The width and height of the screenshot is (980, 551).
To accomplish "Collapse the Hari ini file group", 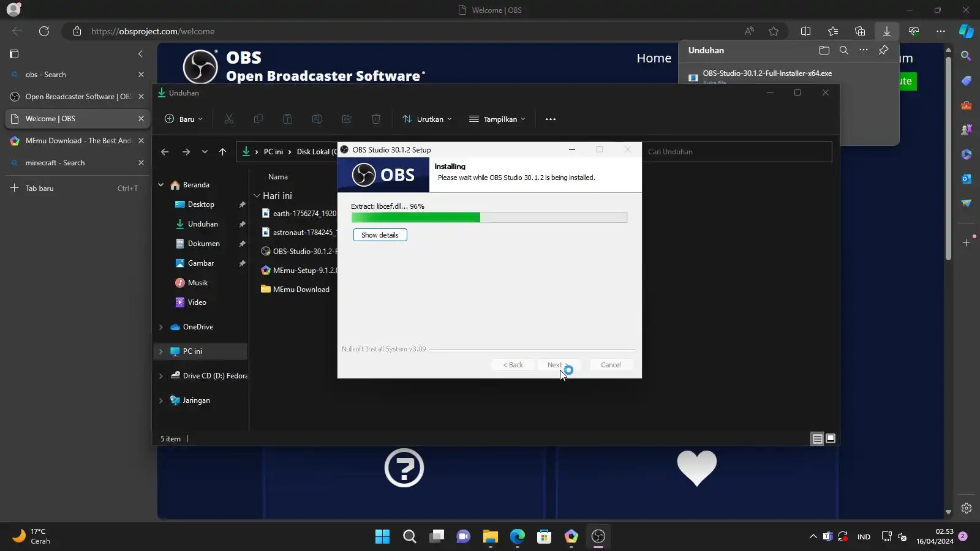I will 258,196.
